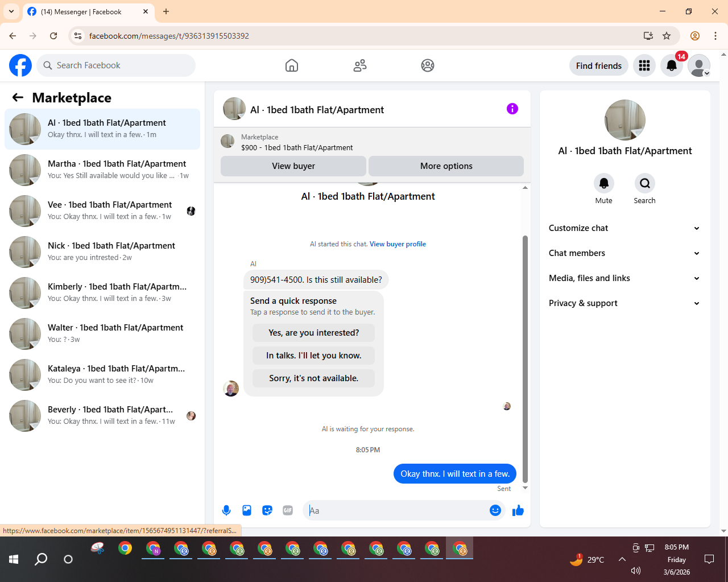Open the Facebook logo home link
The width and height of the screenshot is (728, 582).
point(20,65)
